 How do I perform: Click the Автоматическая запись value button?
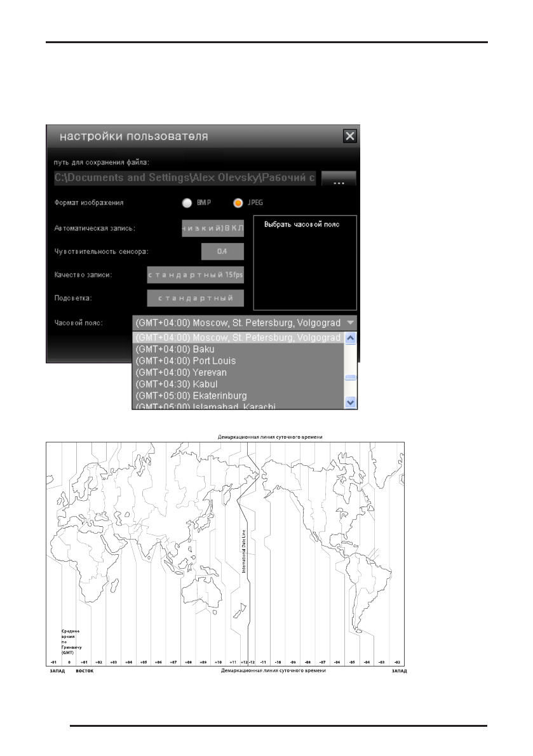click(x=213, y=228)
